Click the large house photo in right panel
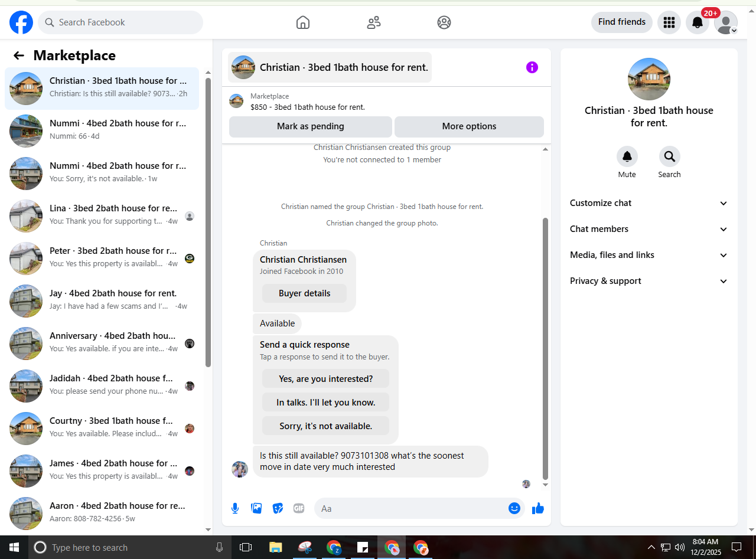756x559 pixels. pyautogui.click(x=649, y=79)
